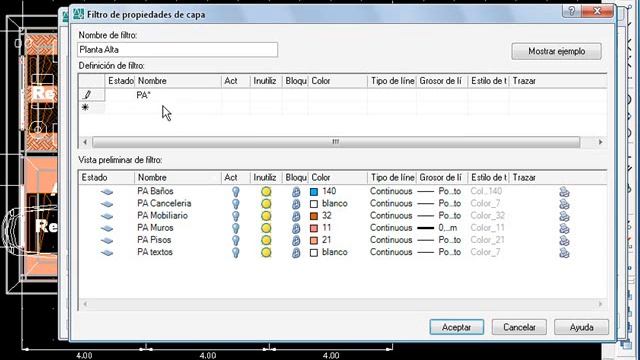Screen dimensions: 640x360
Task: Click the plot printer icon for PA Baños
Action: click(564, 192)
